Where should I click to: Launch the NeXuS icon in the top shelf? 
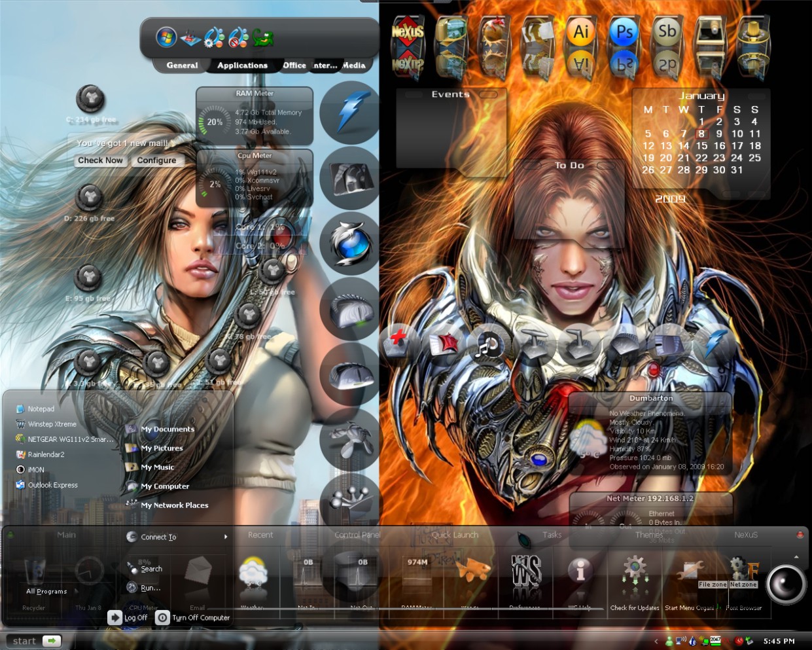(408, 33)
